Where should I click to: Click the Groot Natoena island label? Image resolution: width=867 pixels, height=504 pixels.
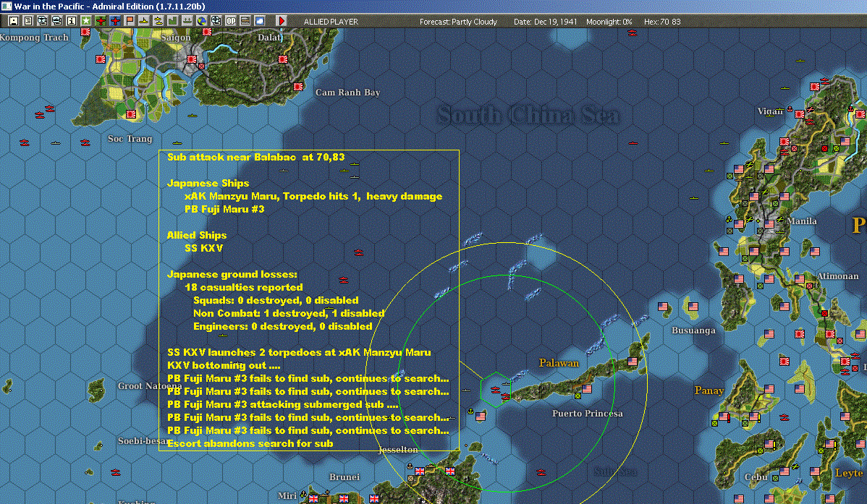click(x=149, y=385)
